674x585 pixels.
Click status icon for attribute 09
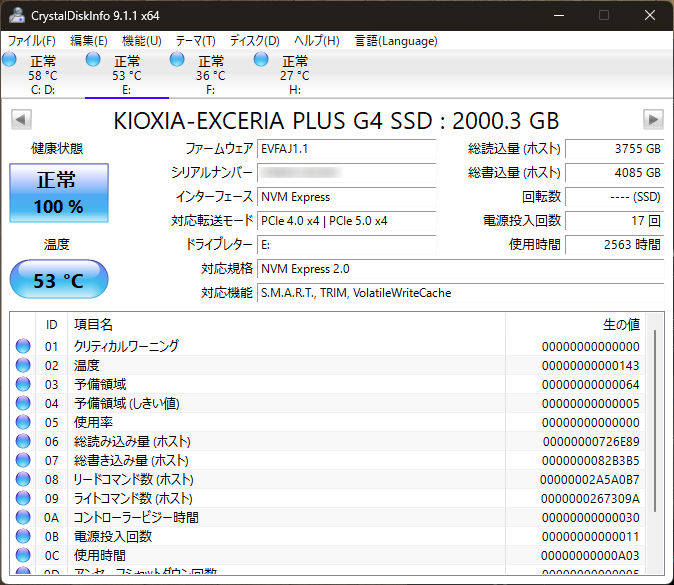(x=23, y=498)
